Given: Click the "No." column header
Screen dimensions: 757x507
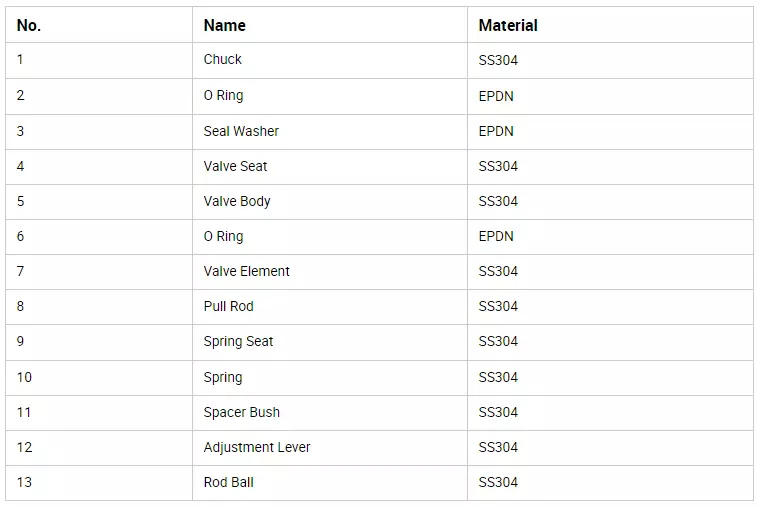Looking at the screenshot, I should click(29, 26).
